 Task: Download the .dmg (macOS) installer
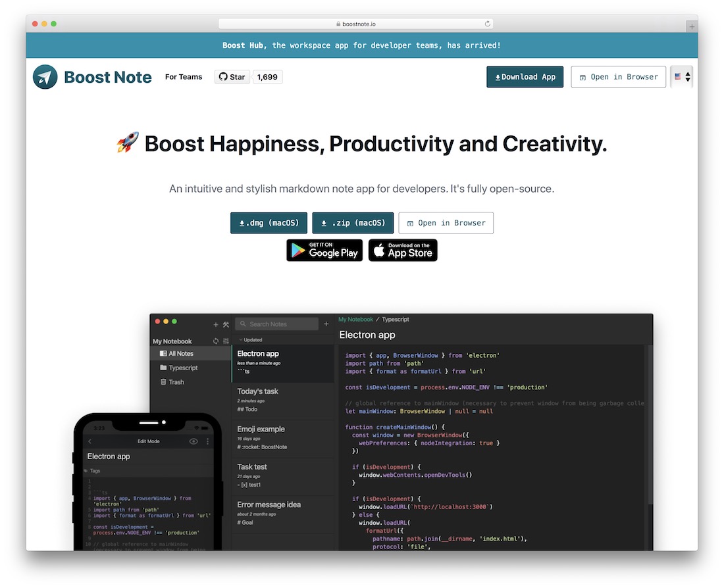coord(269,223)
